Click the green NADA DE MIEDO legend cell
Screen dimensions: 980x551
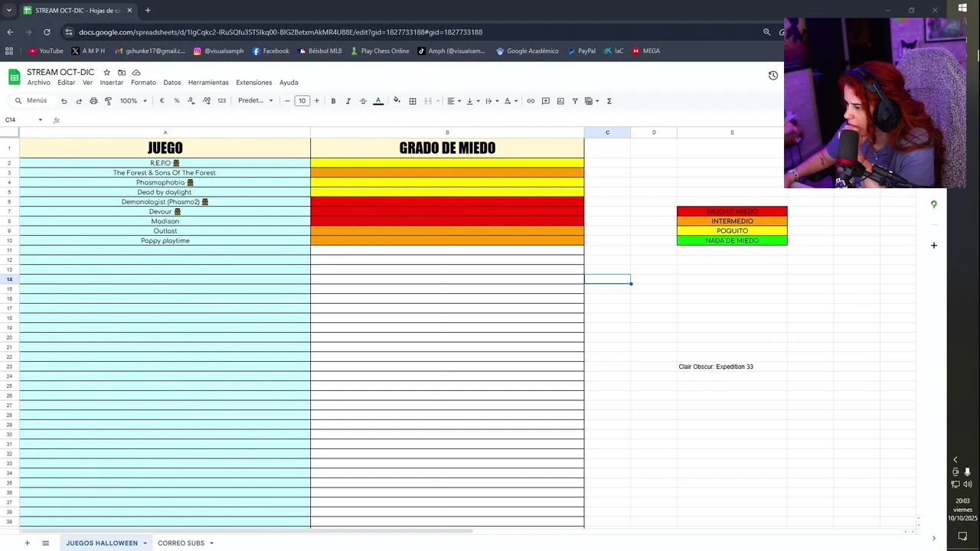(x=732, y=241)
